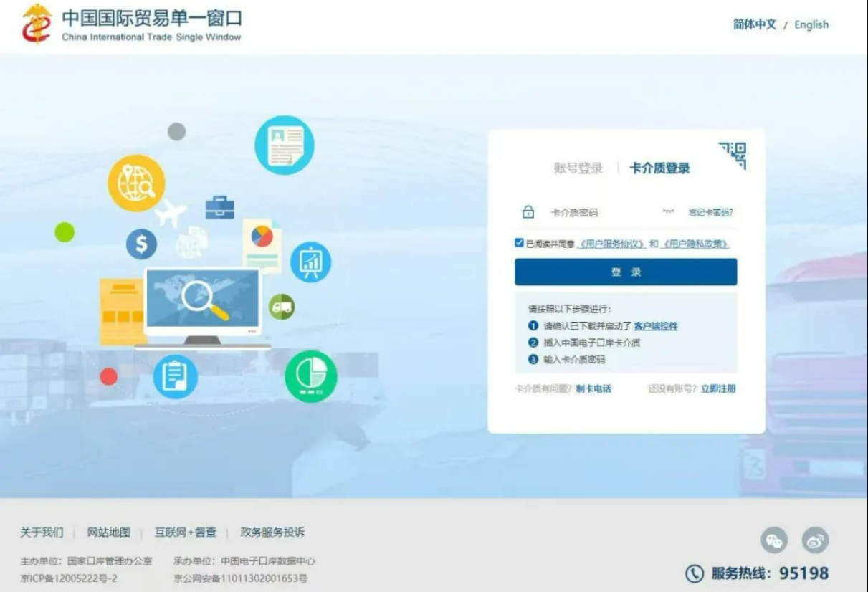Image resolution: width=868 pixels, height=592 pixels.
Task: Switch site language to English
Action: pyautogui.click(x=811, y=24)
